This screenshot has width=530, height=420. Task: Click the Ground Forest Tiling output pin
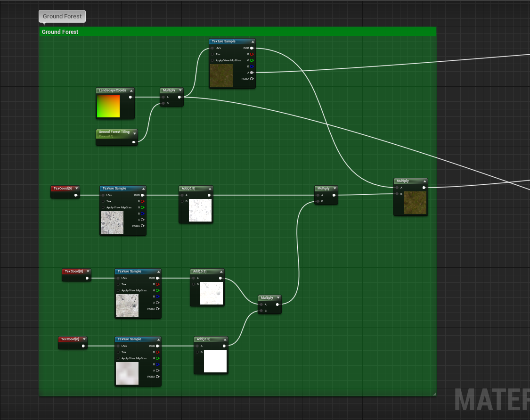tap(134, 141)
